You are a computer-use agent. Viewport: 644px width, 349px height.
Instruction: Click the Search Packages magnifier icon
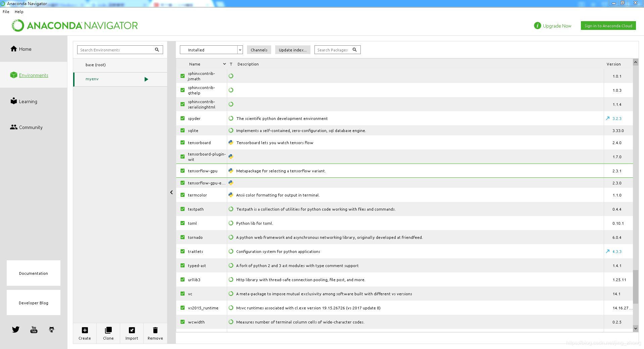[x=354, y=50]
